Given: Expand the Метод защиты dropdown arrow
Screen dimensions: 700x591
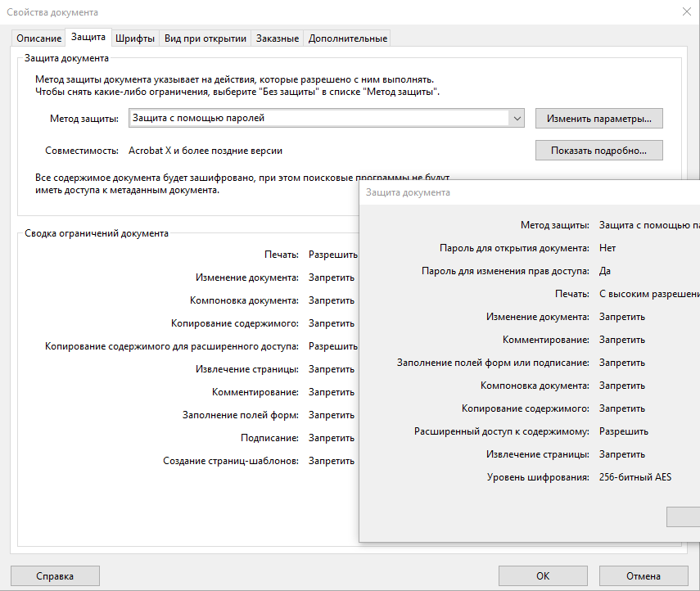Looking at the screenshot, I should (x=517, y=119).
